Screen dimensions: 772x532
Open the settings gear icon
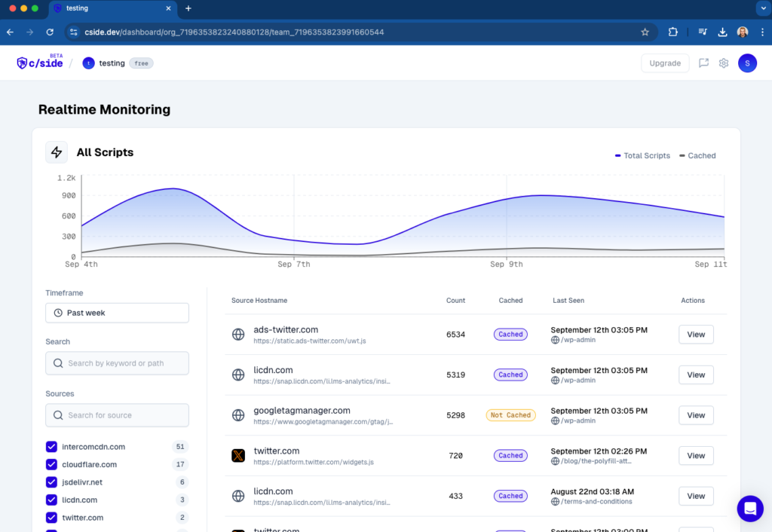pos(724,63)
